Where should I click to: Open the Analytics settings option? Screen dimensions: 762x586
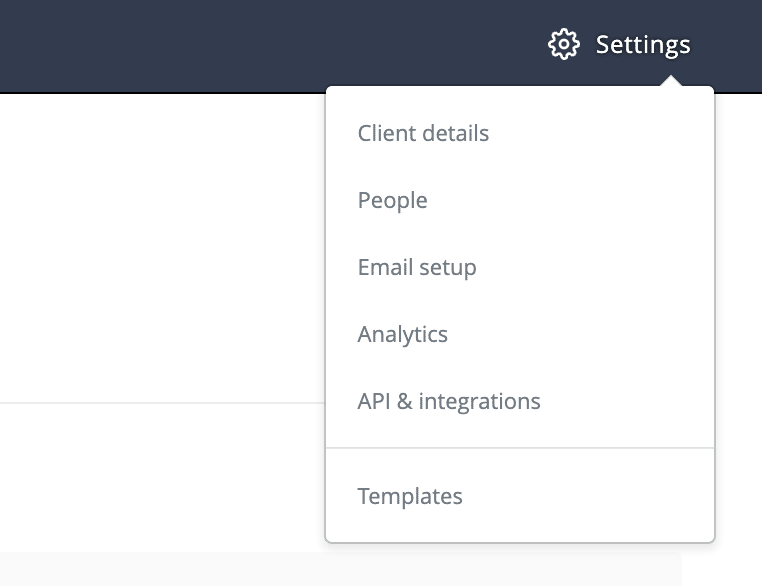click(x=402, y=334)
